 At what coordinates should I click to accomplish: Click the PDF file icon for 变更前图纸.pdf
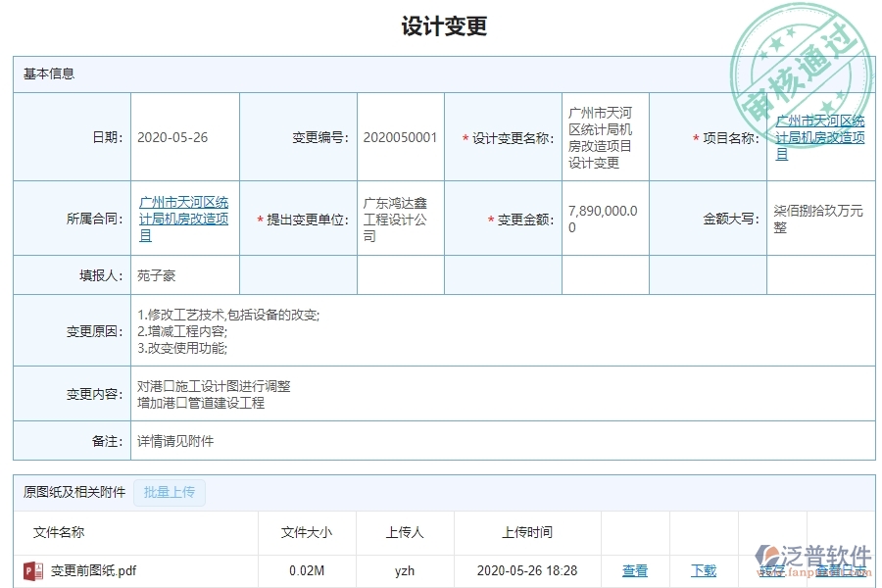pos(32,570)
